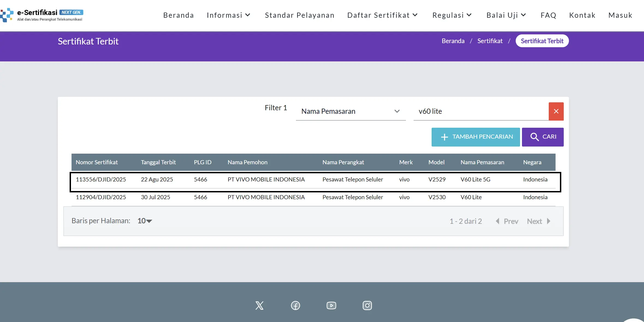Select the V60 Lite V2530 row
The width and height of the screenshot is (644, 322).
[313, 197]
